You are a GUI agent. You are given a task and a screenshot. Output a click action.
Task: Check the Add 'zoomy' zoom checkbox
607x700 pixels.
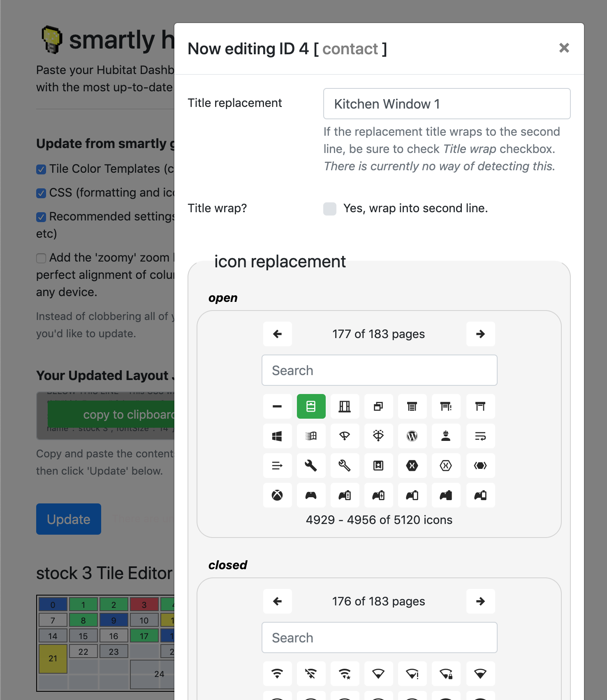41,258
